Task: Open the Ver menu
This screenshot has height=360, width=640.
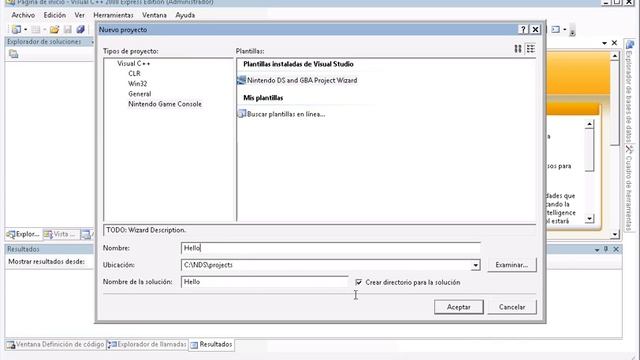Action: tap(80, 15)
